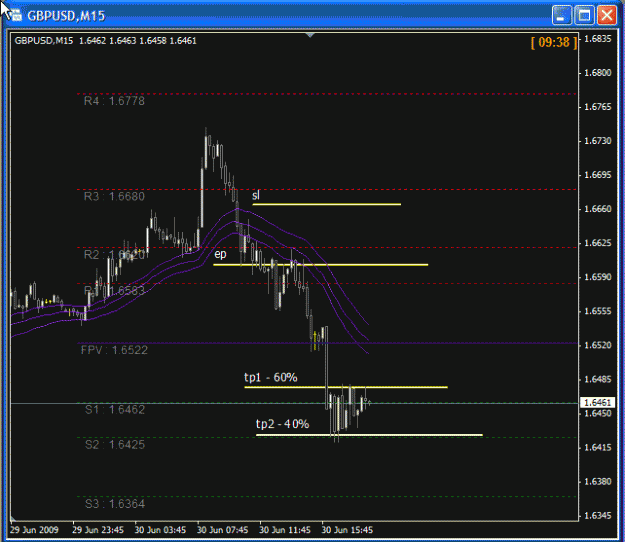This screenshot has width=625, height=542.
Task: Select the 'ep' entry point text label
Action: [x=220, y=254]
